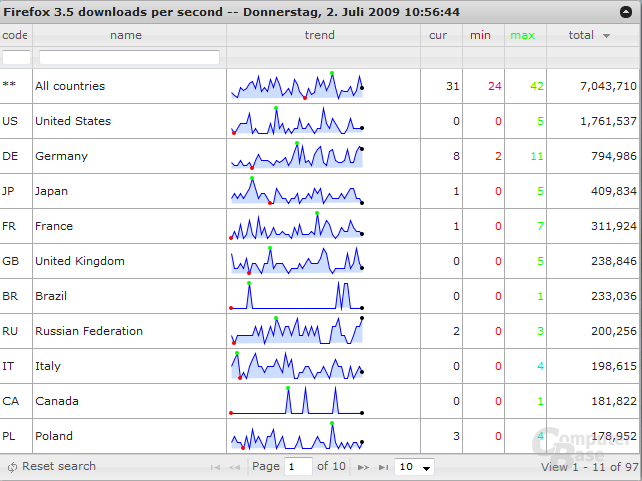Select the 'Russian Federation' name cell

(129, 331)
